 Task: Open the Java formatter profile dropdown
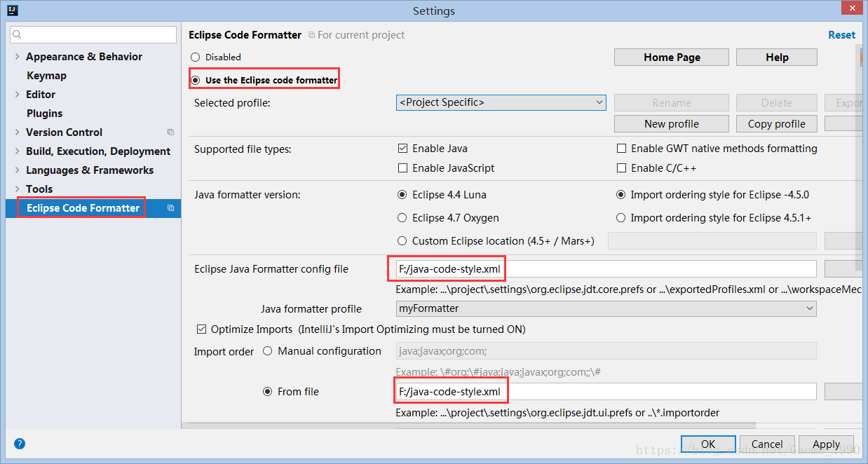pyautogui.click(x=606, y=308)
